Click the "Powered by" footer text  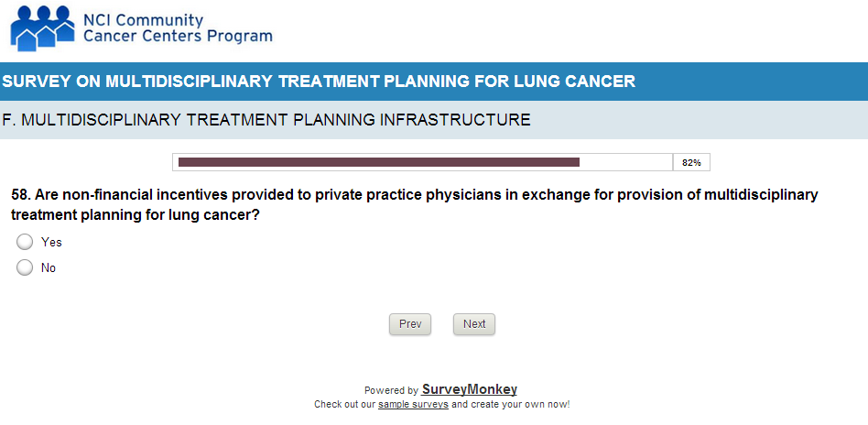coord(391,390)
